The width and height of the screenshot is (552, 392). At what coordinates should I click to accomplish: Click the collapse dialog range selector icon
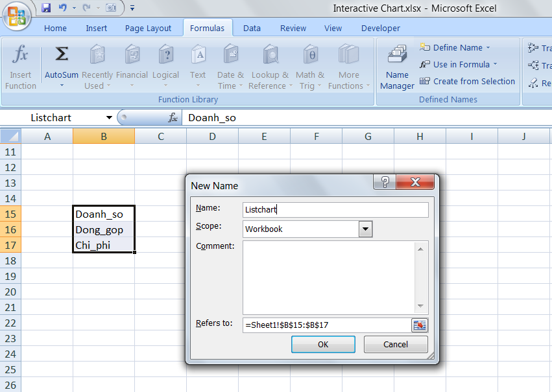(420, 325)
